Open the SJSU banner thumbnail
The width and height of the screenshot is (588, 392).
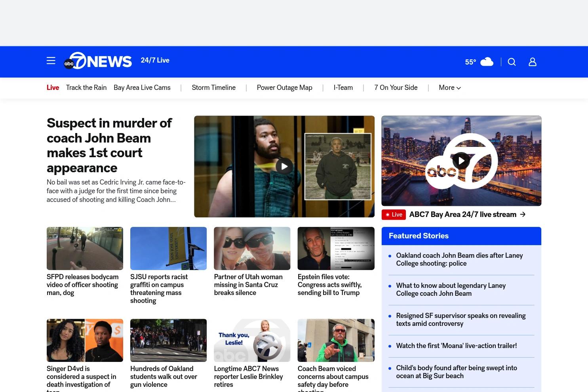pos(168,248)
